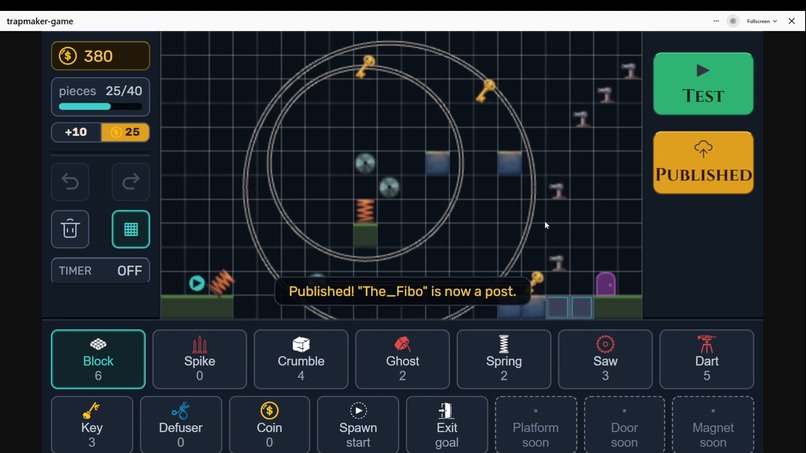The width and height of the screenshot is (806, 453).
Task: Activate the trash delete tool
Action: 70,229
